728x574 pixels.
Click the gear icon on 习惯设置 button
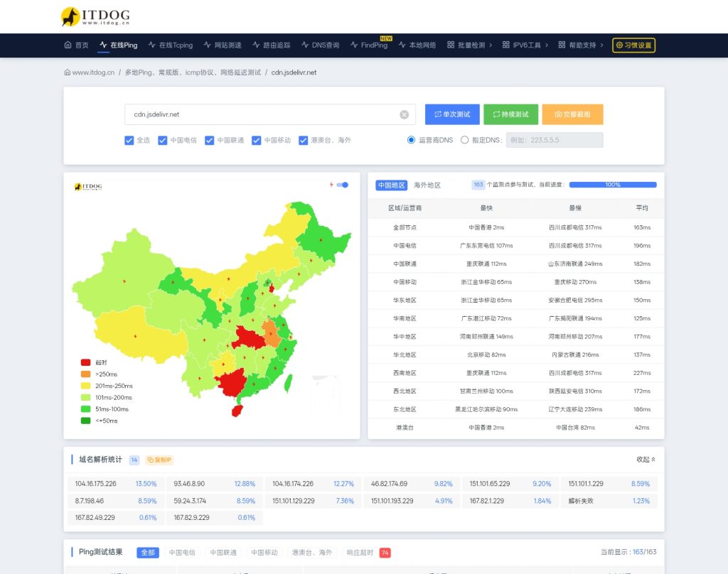tap(619, 45)
